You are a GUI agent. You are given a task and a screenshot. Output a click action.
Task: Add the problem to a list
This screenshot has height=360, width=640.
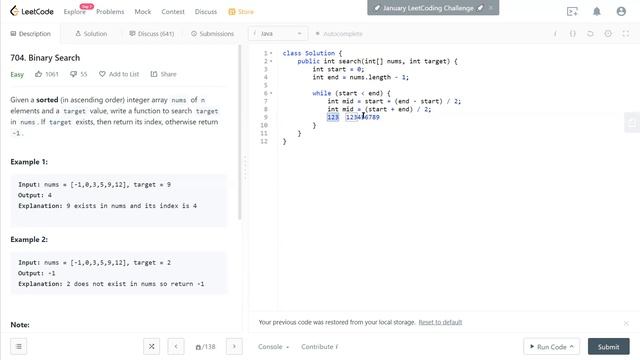(x=119, y=74)
